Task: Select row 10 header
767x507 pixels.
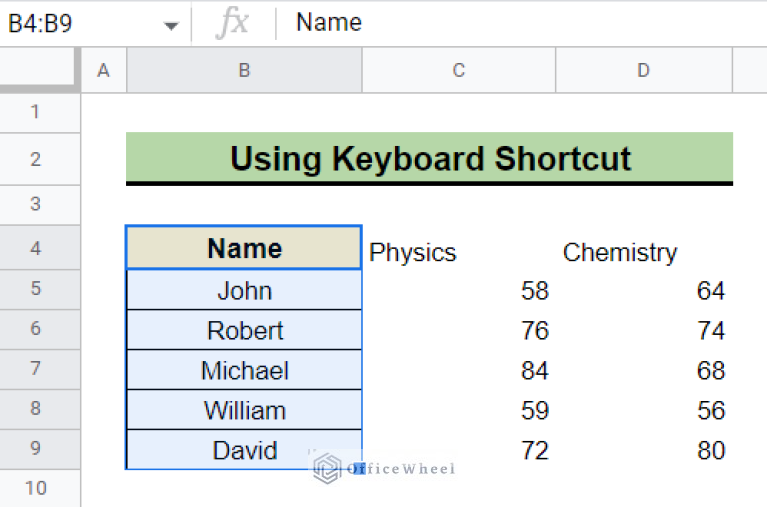Action: pyautogui.click(x=36, y=488)
